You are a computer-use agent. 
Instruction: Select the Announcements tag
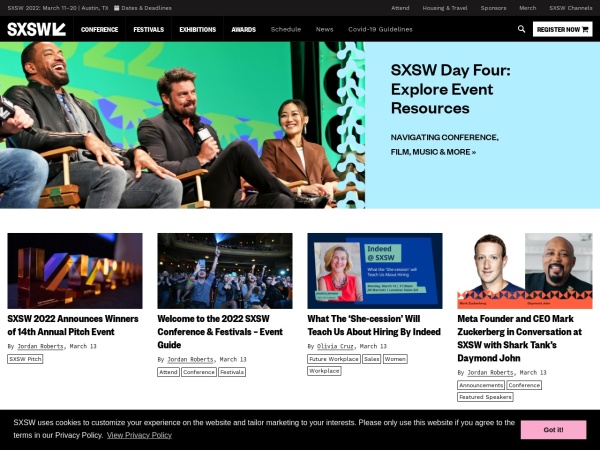pyautogui.click(x=481, y=385)
